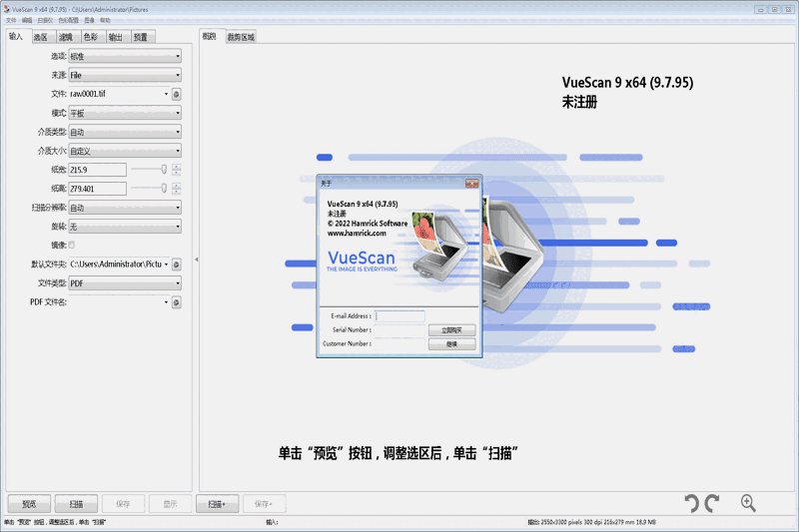
Task: Switch to the 选区 tab
Action: point(42,37)
